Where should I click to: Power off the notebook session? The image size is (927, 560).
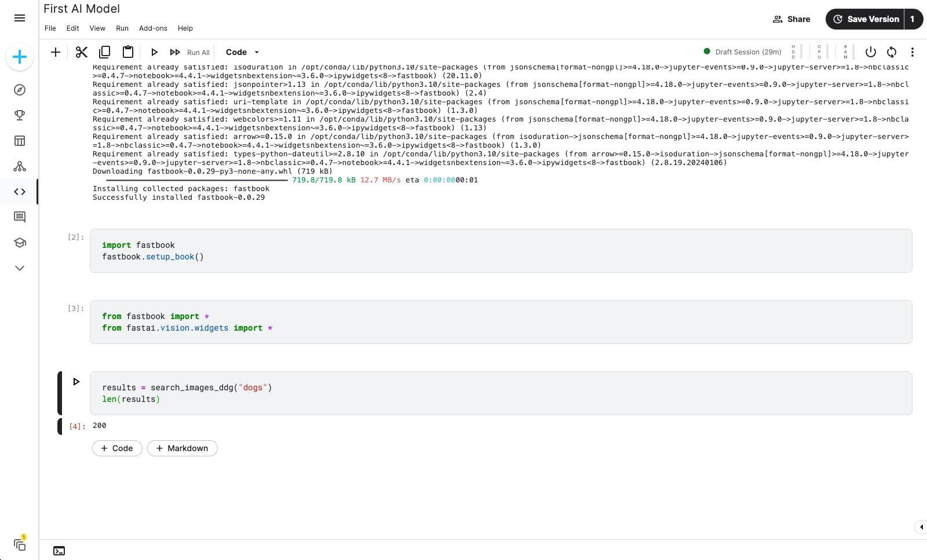click(870, 52)
